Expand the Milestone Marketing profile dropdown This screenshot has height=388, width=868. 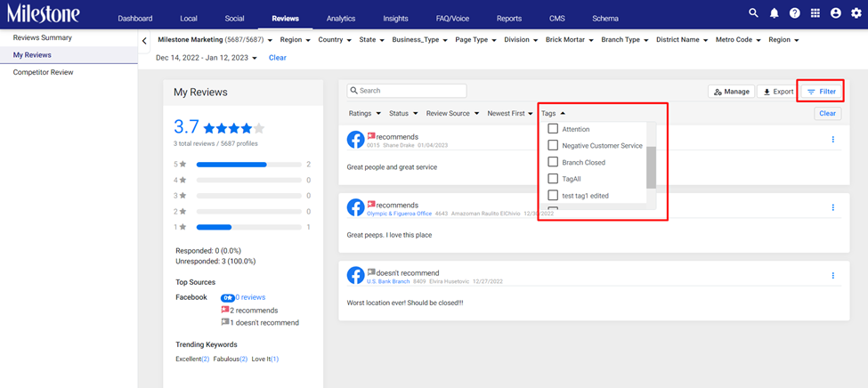[x=216, y=40]
